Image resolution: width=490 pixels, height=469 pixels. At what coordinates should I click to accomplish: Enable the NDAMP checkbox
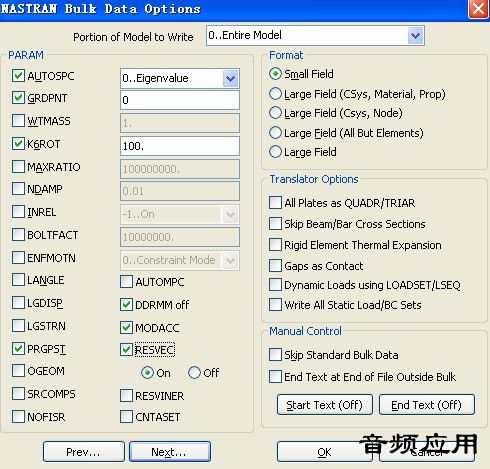pyautogui.click(x=18, y=189)
